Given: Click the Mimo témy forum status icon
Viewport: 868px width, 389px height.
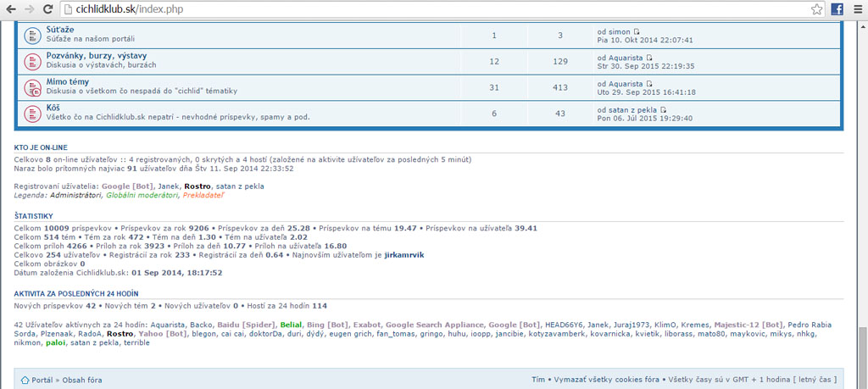Looking at the screenshot, I should [32, 87].
